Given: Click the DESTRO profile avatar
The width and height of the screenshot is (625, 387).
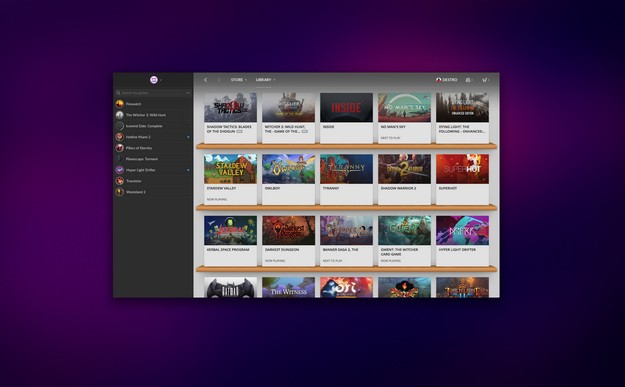Looking at the screenshot, I should click(438, 80).
